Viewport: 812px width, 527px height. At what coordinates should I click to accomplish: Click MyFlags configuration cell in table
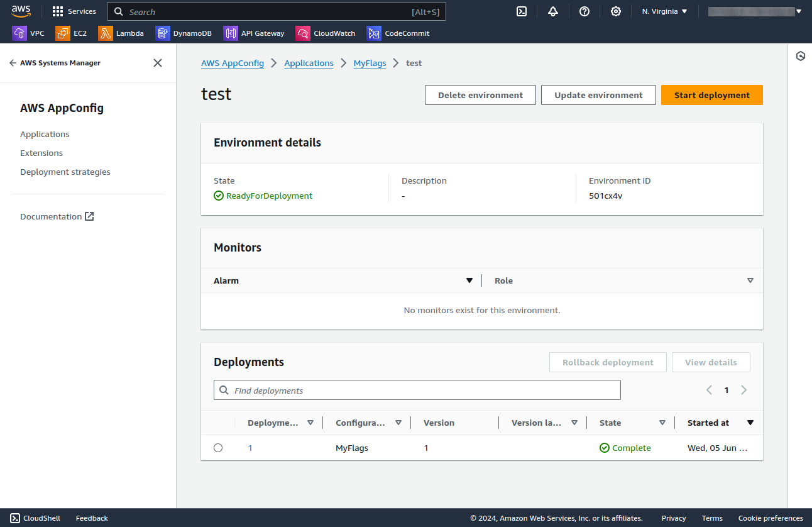pyautogui.click(x=352, y=448)
